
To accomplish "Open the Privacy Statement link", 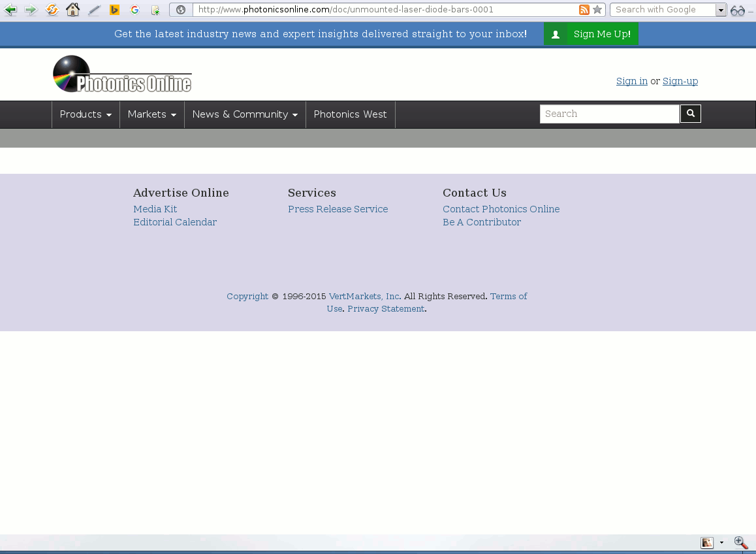I will [x=386, y=309].
